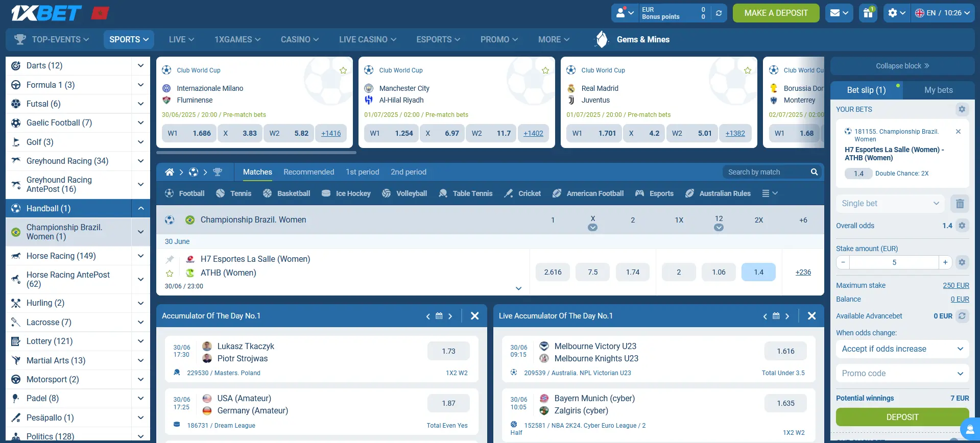Open bet slip settings gear beside YOUR BETS
This screenshot has height=443, width=980.
pyautogui.click(x=962, y=109)
